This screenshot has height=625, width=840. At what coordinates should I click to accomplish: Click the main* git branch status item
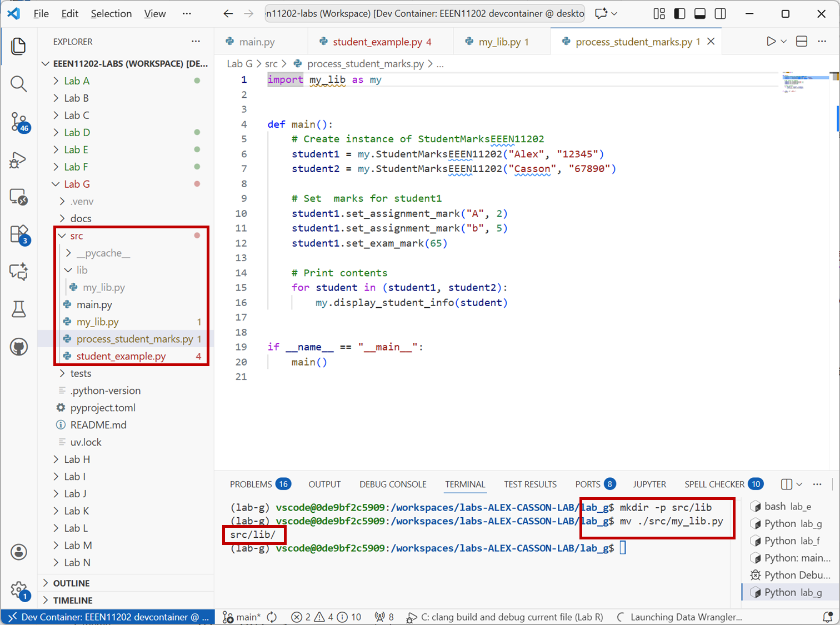click(242, 617)
